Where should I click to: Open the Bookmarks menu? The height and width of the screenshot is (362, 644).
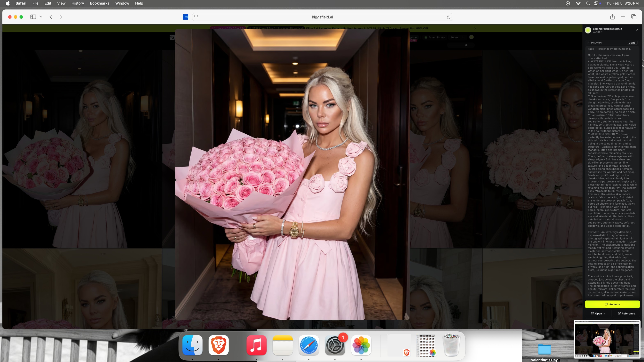[x=100, y=3]
